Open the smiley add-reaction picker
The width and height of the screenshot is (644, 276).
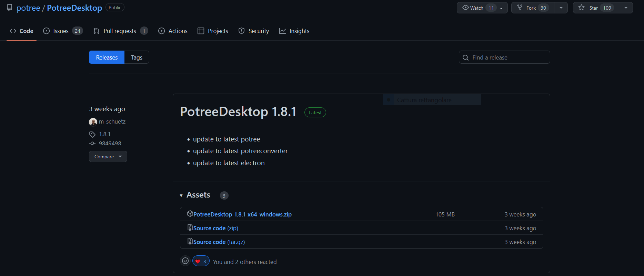click(185, 261)
